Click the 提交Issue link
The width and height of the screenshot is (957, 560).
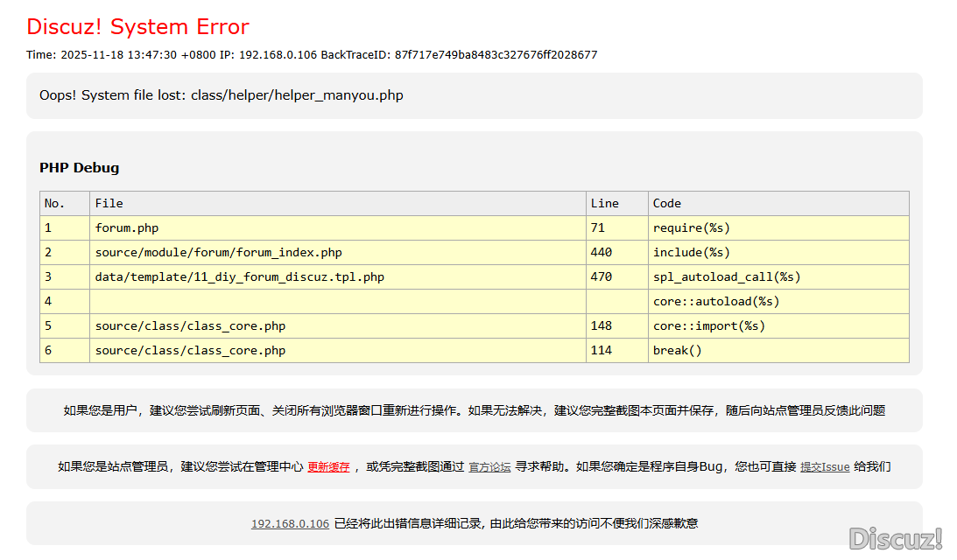pyautogui.click(x=824, y=467)
